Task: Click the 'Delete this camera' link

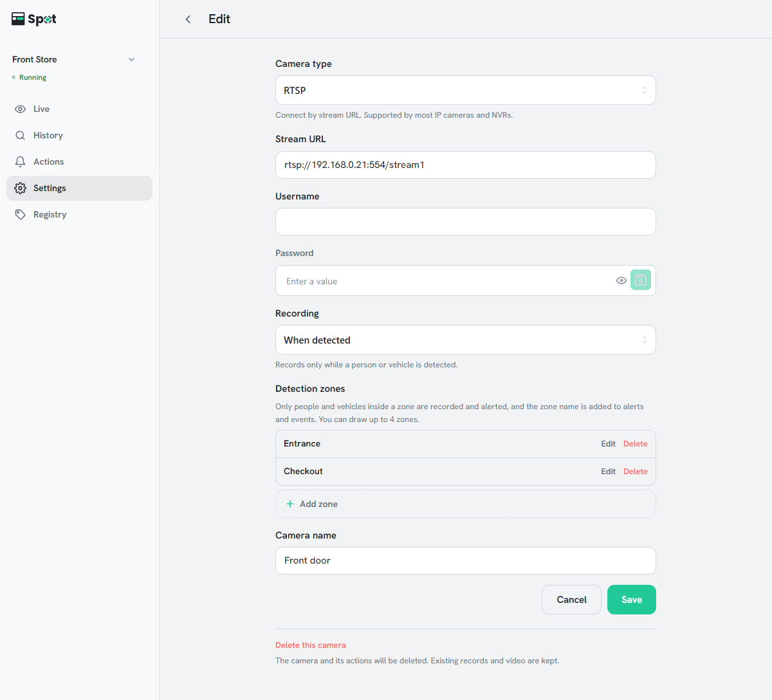Action: coord(311,645)
